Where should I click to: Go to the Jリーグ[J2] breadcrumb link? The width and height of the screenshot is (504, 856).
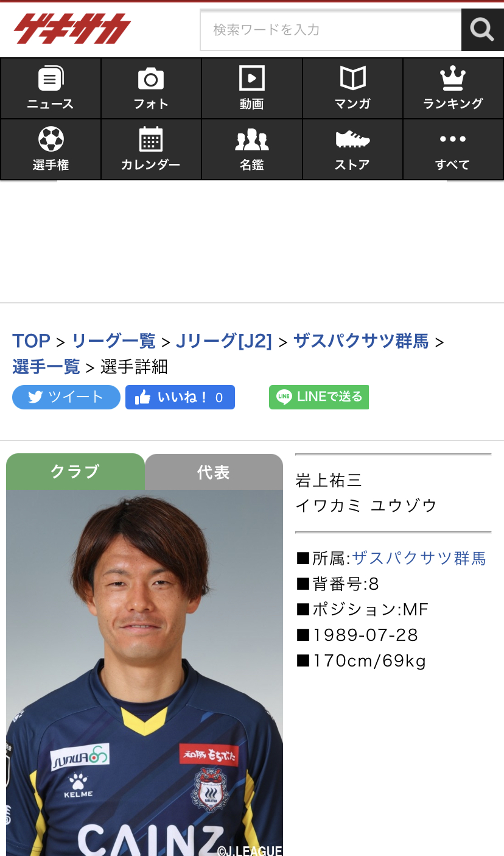point(224,341)
